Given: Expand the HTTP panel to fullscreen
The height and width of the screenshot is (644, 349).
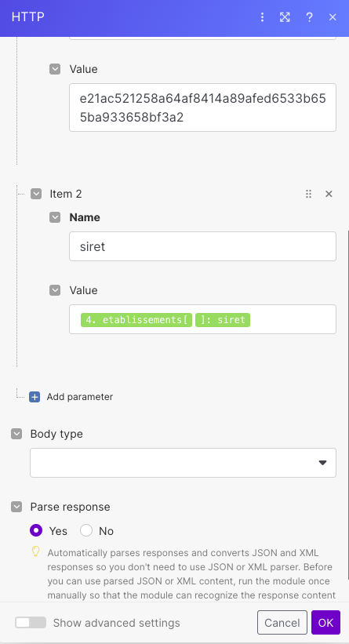Looking at the screenshot, I should pos(285,16).
